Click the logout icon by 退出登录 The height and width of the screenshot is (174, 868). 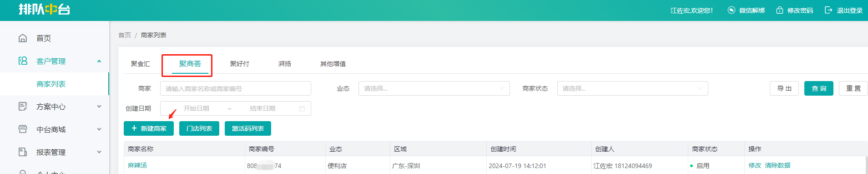[828, 10]
